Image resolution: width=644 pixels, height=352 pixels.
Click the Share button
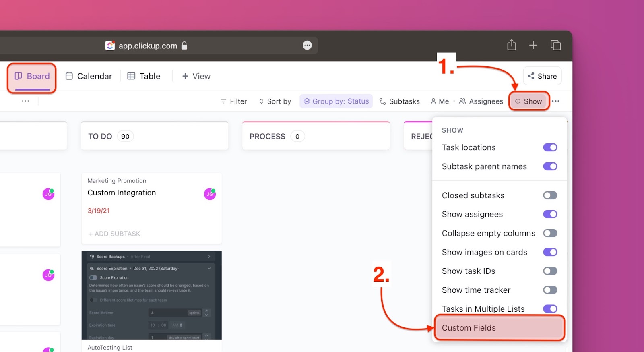click(542, 76)
